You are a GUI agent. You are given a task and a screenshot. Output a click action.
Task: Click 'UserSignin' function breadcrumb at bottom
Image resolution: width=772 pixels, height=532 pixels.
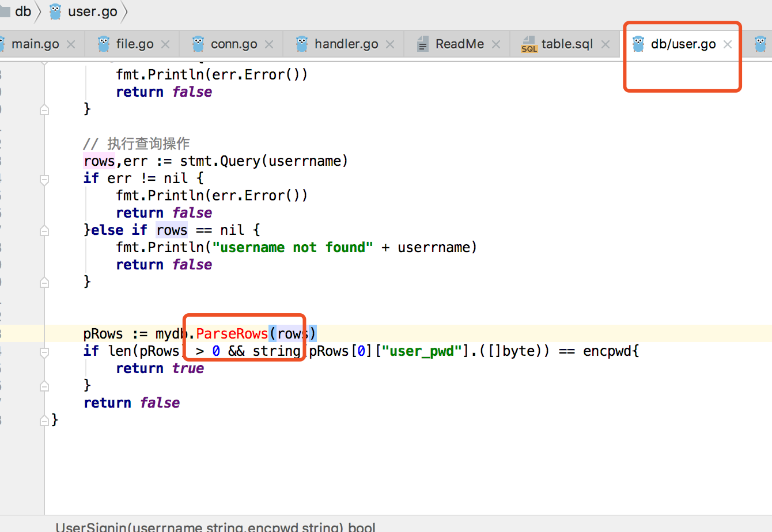pyautogui.click(x=90, y=526)
